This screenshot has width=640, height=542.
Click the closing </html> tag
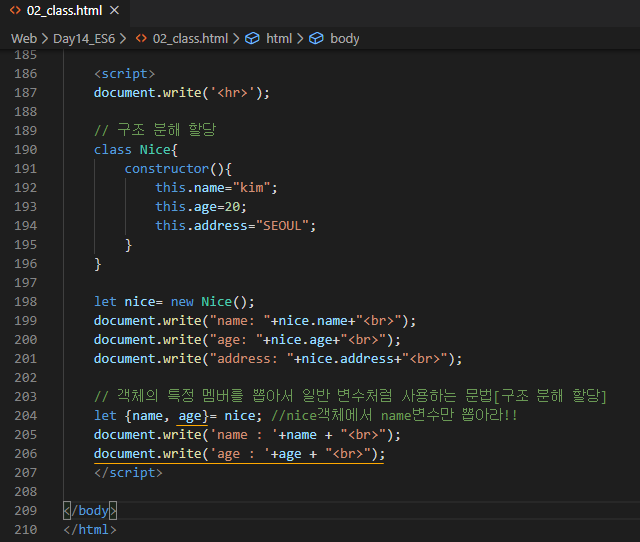coord(90,530)
